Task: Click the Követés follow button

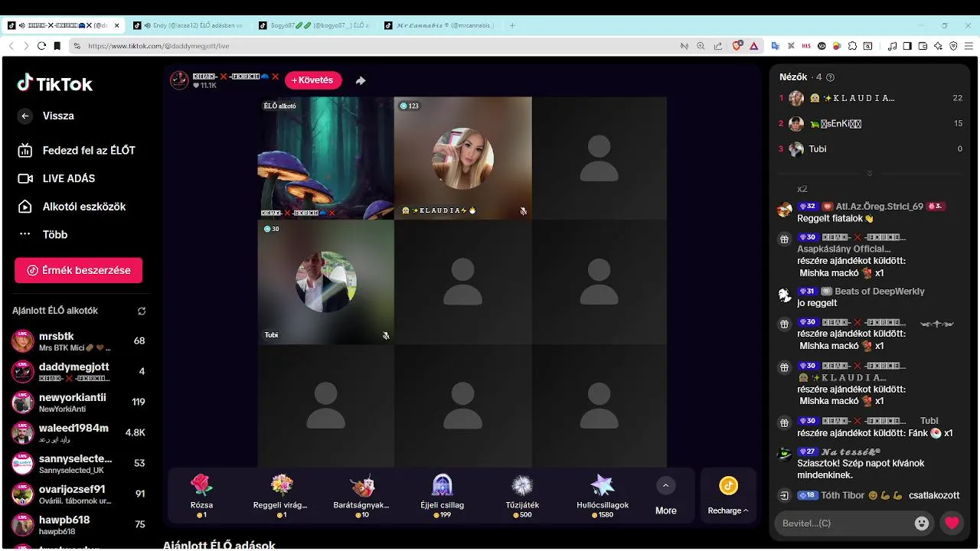Action: tap(313, 80)
